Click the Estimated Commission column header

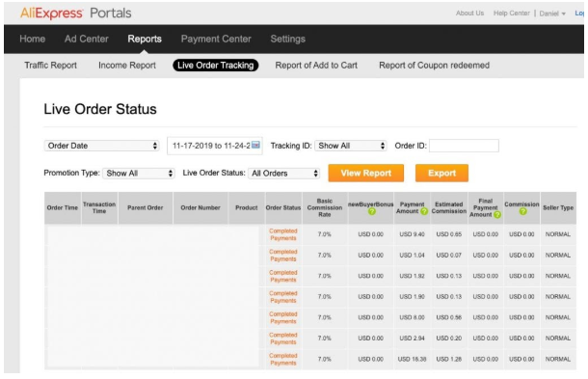coord(449,208)
